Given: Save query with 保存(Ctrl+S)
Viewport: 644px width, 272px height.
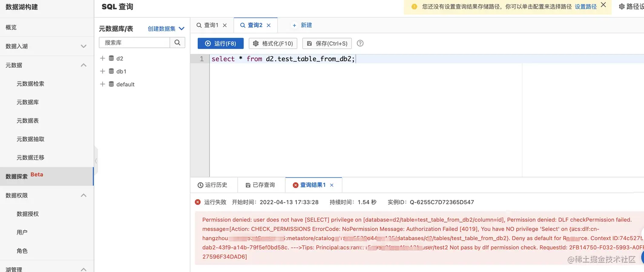Looking at the screenshot, I should pos(327,43).
